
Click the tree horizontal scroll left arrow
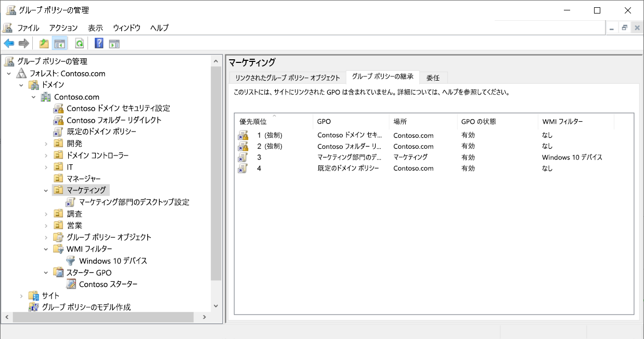[6, 317]
